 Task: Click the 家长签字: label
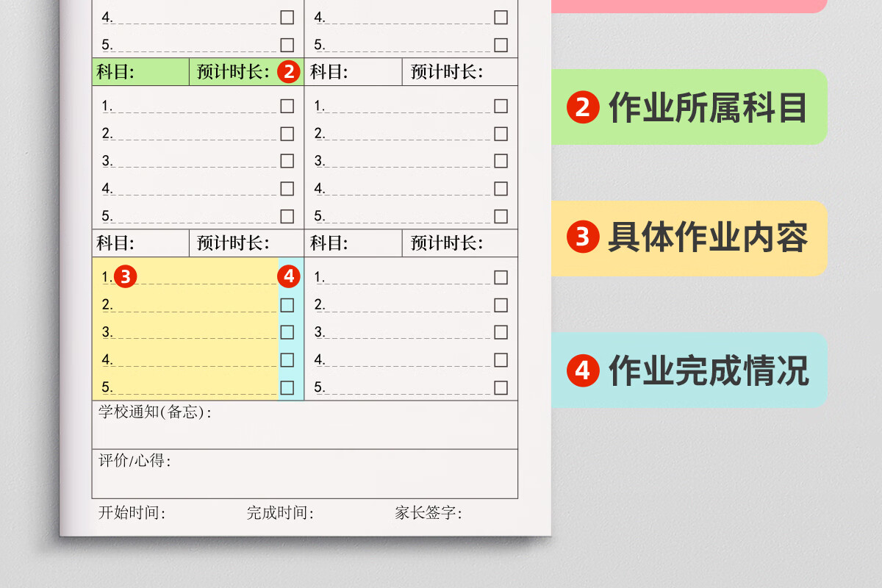[x=429, y=513]
